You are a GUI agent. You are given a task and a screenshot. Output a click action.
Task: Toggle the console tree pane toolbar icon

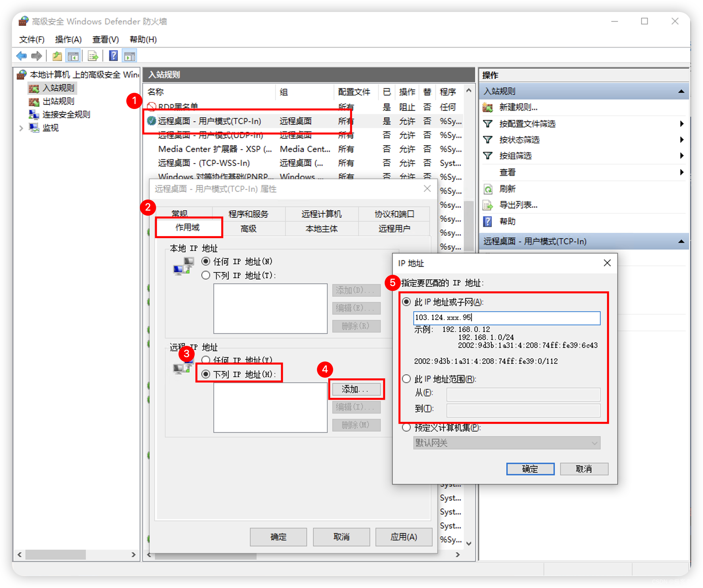[x=73, y=56]
